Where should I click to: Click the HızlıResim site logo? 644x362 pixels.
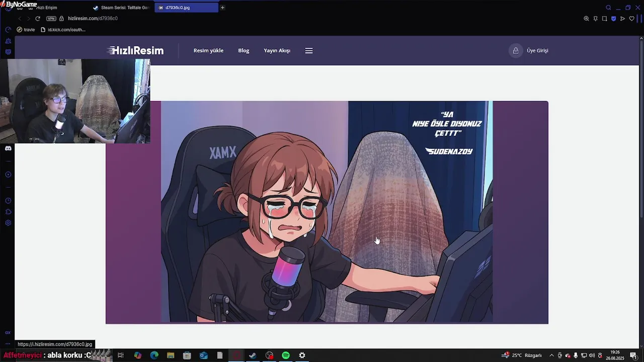coord(135,50)
